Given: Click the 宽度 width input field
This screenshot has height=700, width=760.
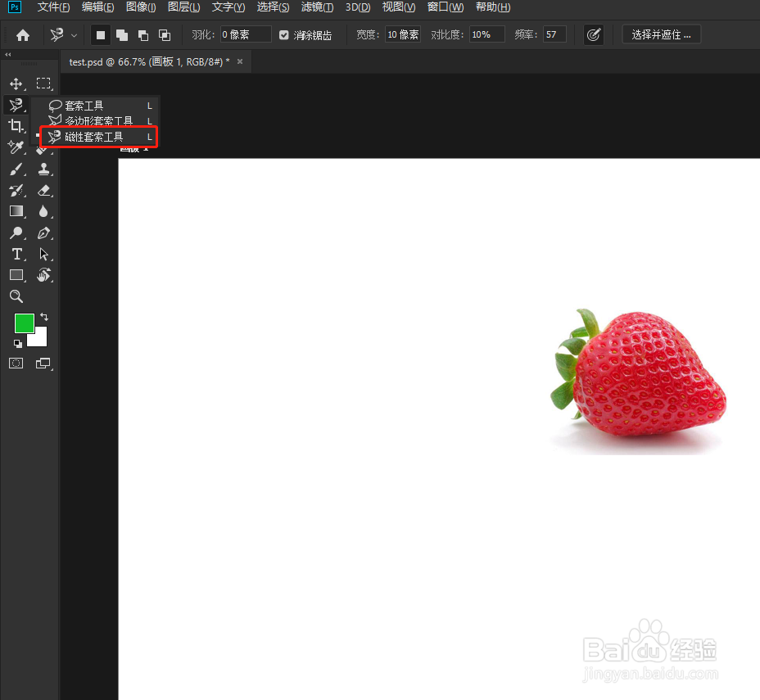Looking at the screenshot, I should 402,35.
